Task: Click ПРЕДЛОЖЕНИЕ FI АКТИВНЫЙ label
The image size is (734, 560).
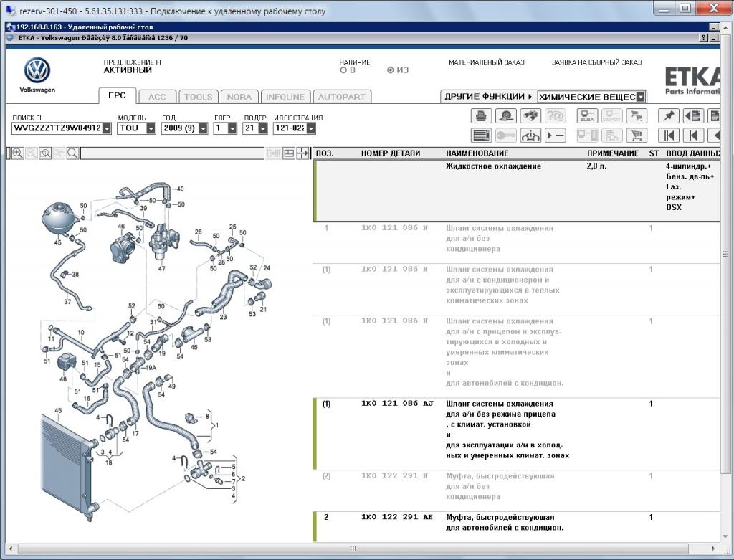Action: 133,67
